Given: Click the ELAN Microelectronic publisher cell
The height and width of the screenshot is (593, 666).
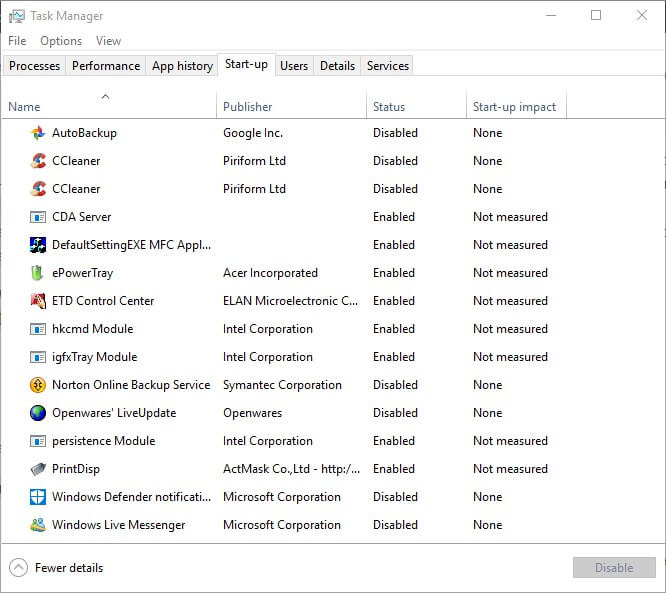Looking at the screenshot, I should pos(291,301).
